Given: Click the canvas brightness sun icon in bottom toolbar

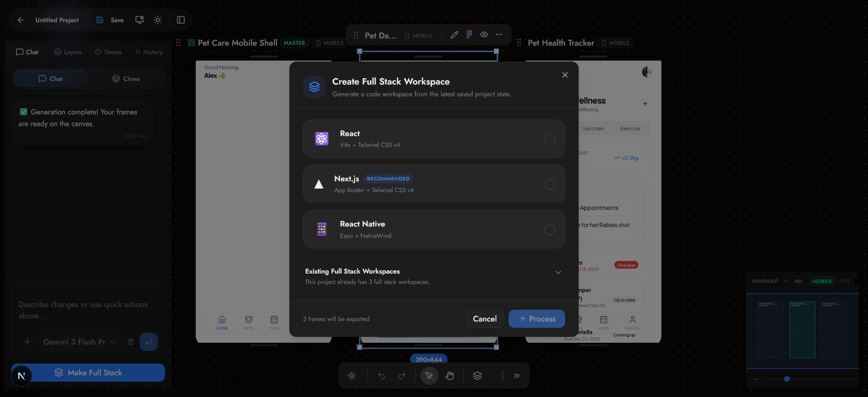Looking at the screenshot, I should pyautogui.click(x=352, y=376).
